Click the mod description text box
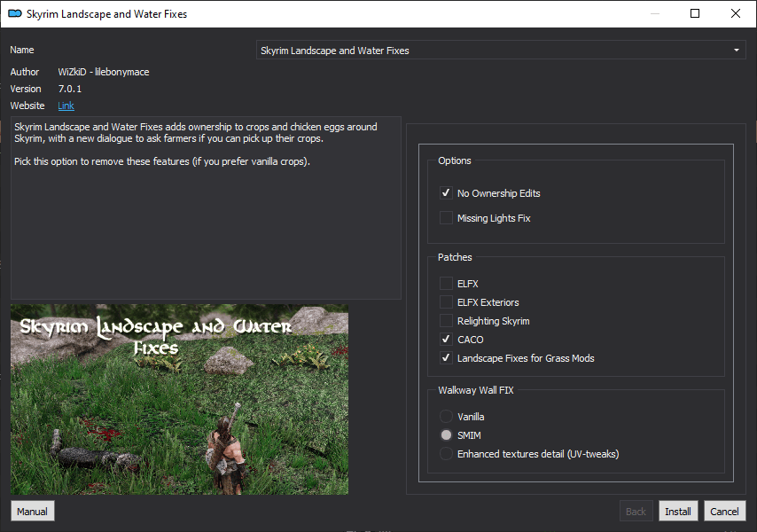 [206, 207]
